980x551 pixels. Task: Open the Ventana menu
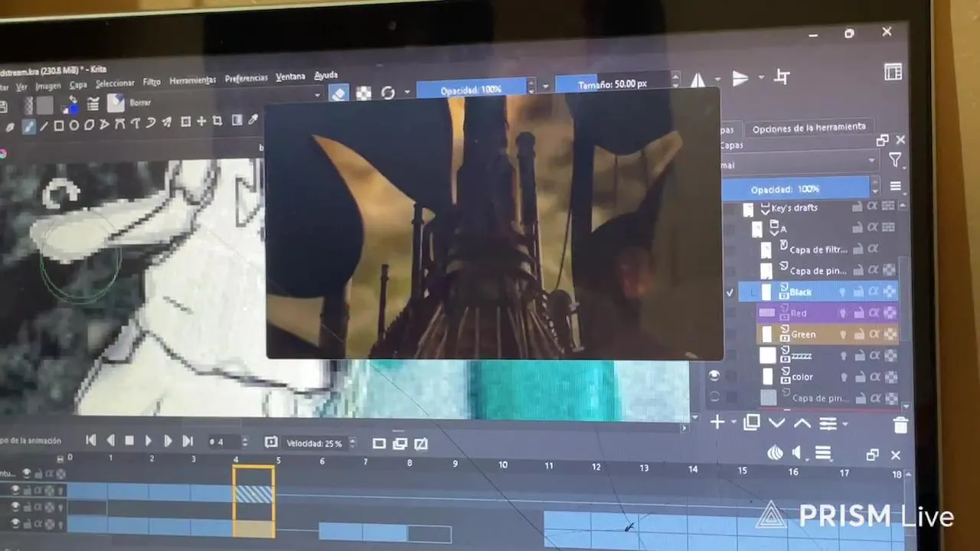point(290,77)
